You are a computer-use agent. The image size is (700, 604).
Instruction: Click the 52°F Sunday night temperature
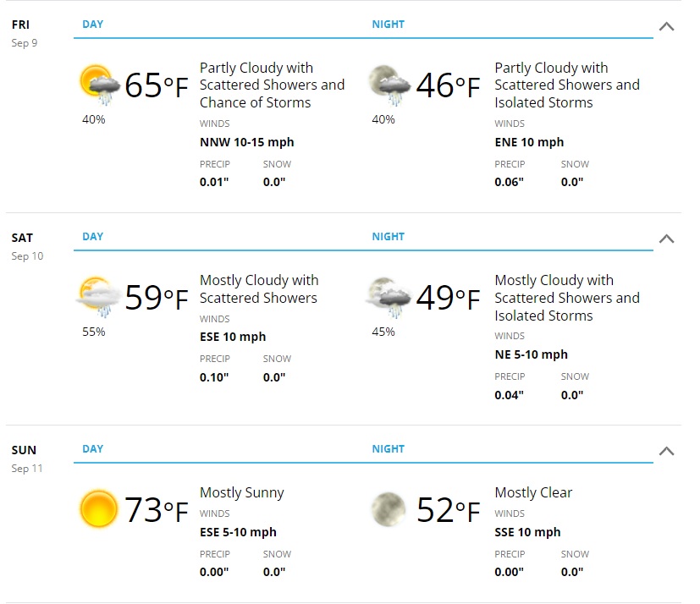(449, 510)
